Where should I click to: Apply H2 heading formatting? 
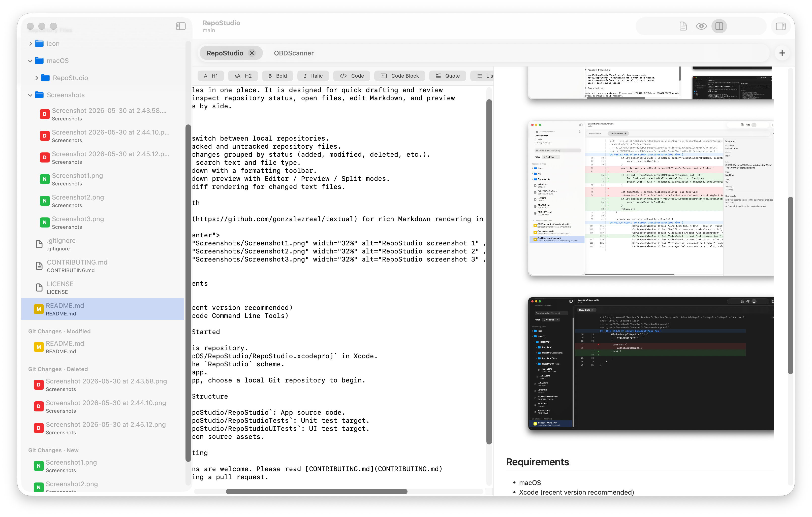[243, 76]
